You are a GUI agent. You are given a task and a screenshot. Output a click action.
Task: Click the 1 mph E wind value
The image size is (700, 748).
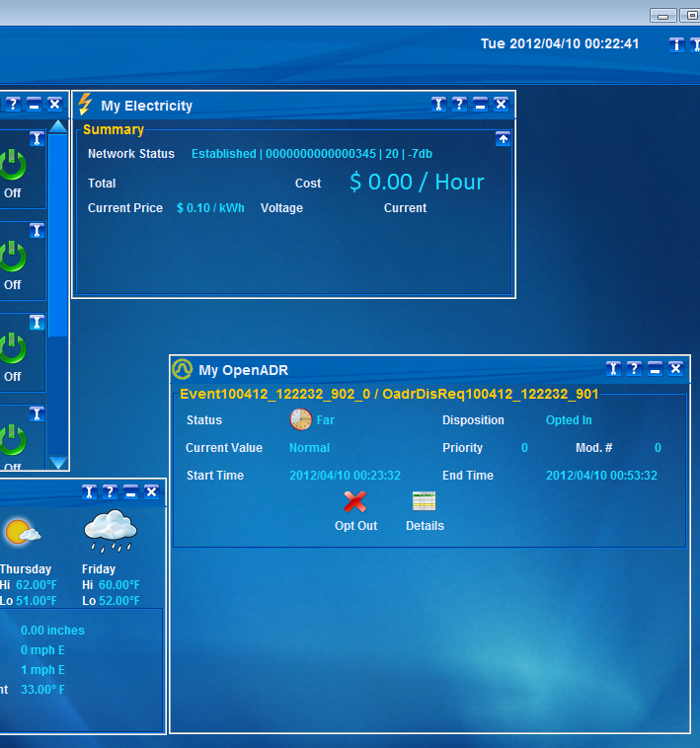click(42, 670)
